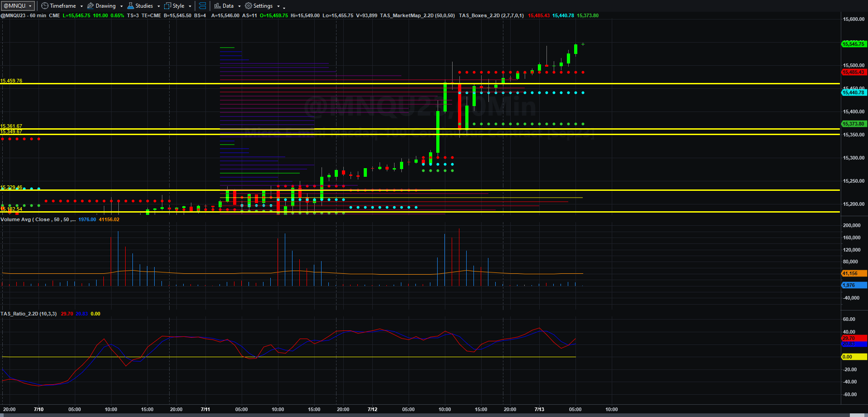The width and height of the screenshot is (868, 417).
Task: Click the Settings gear icon
Action: [248, 6]
